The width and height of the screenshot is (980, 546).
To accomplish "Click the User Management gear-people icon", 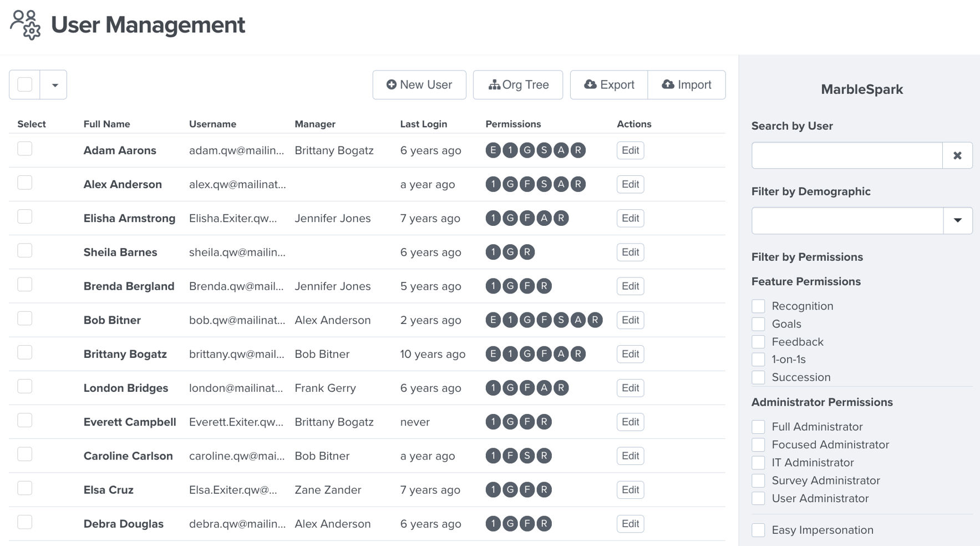I will pyautogui.click(x=24, y=25).
